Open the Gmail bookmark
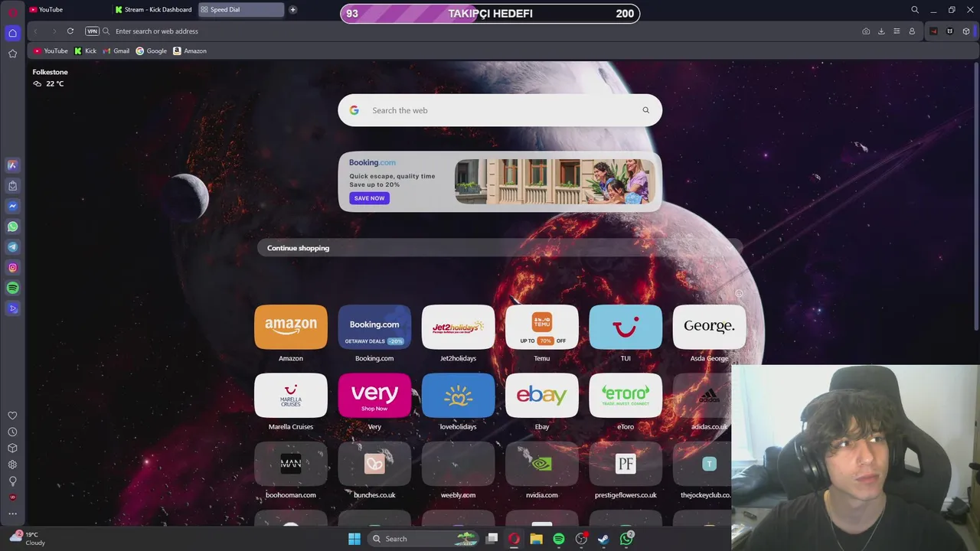This screenshot has height=551, width=980. (x=116, y=51)
